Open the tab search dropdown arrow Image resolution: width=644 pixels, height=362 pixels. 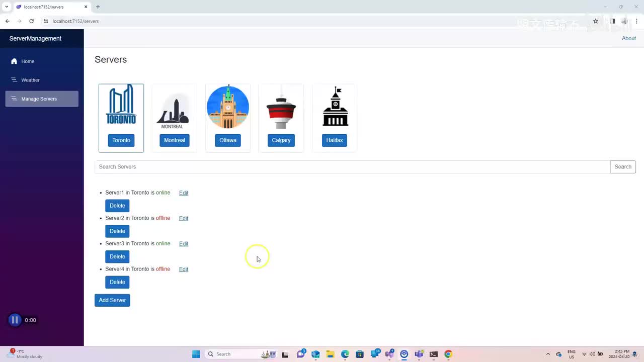pyautogui.click(x=7, y=7)
